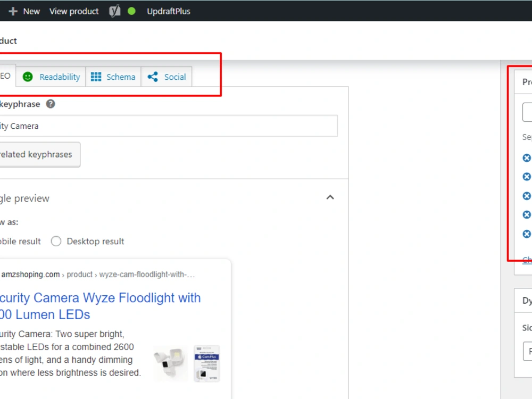
Task: Collapse the Google preview section chevron
Action: pos(330,197)
